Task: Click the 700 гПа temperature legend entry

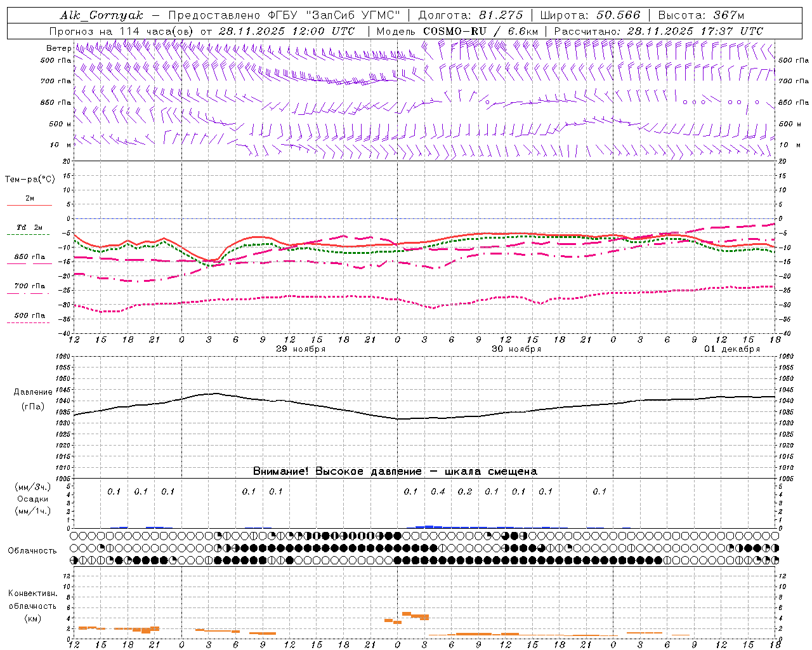Action: click(29, 286)
